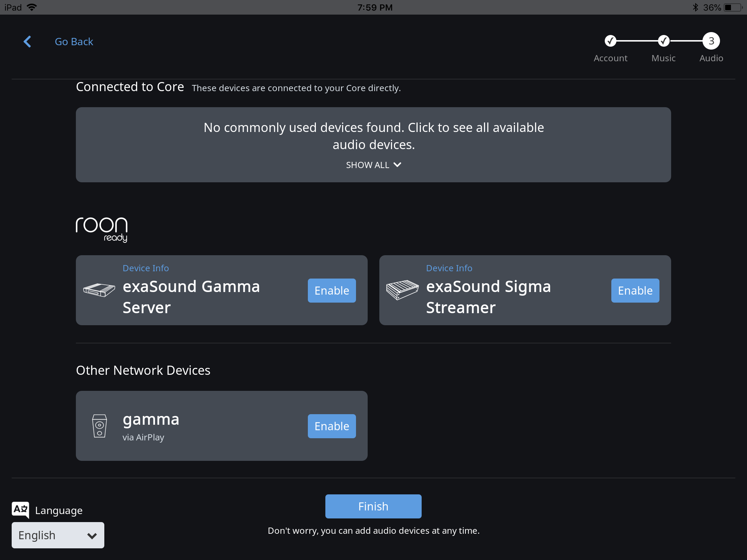747x560 pixels.
Task: Click the exaSound Sigma Streamer name text
Action: tap(488, 297)
